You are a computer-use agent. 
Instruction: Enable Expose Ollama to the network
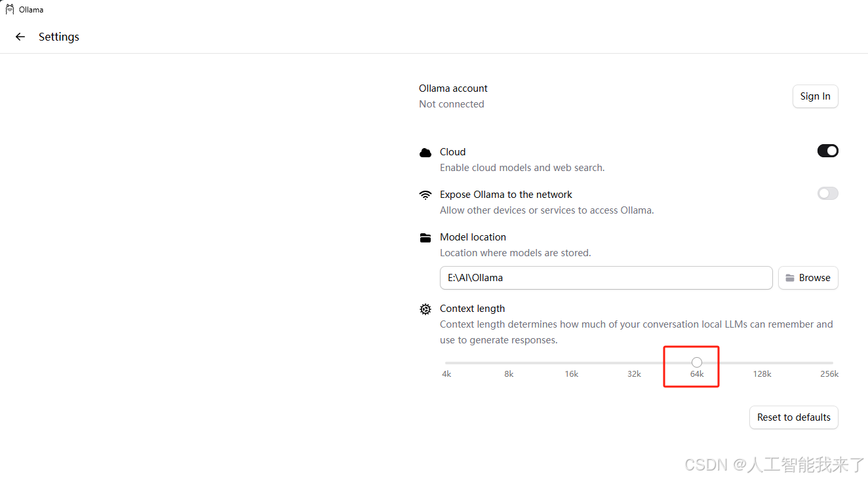827,193
